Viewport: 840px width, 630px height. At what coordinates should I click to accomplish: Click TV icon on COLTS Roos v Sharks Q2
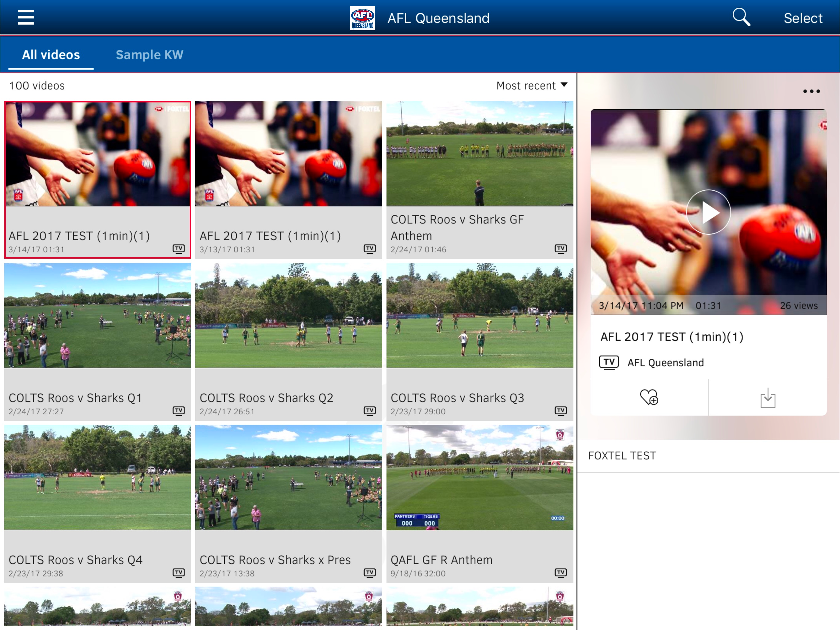pyautogui.click(x=370, y=411)
